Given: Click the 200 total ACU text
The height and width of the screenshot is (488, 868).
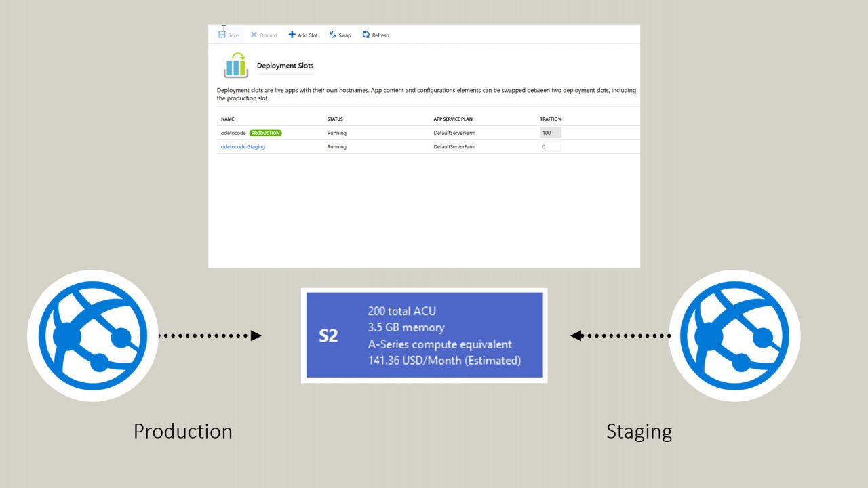Looking at the screenshot, I should 401,311.
